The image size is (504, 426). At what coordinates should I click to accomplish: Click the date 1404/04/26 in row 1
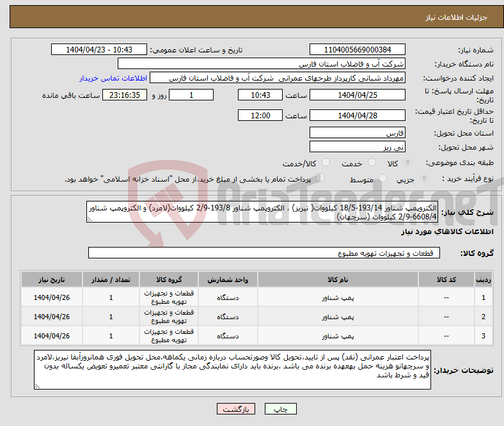52,297
